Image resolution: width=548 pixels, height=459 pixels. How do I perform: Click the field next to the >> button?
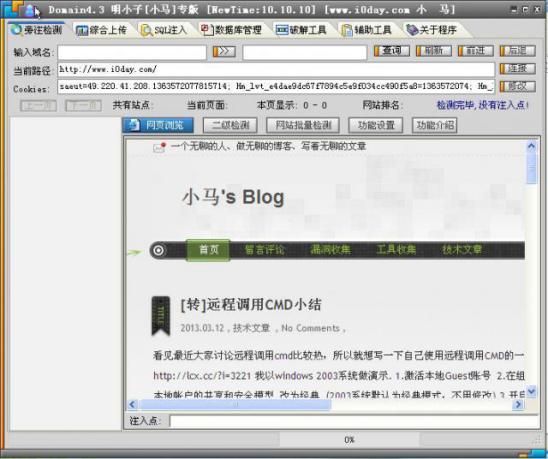click(305, 52)
